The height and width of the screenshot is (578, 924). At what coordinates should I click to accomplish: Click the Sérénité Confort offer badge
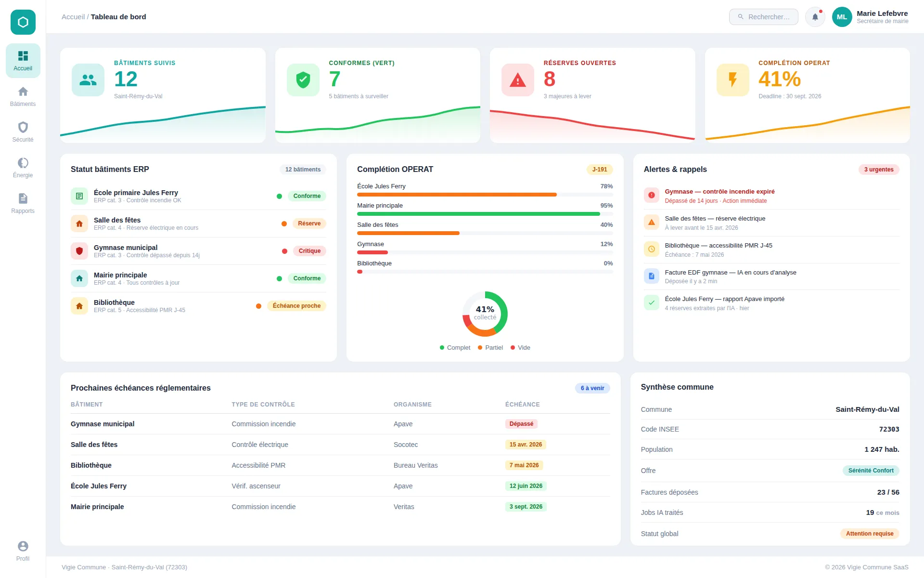(x=870, y=471)
